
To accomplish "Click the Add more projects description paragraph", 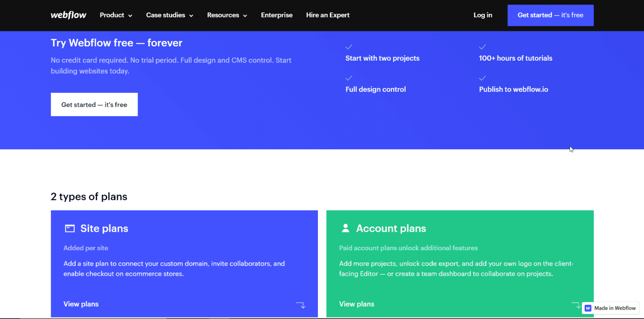I will coord(456,268).
